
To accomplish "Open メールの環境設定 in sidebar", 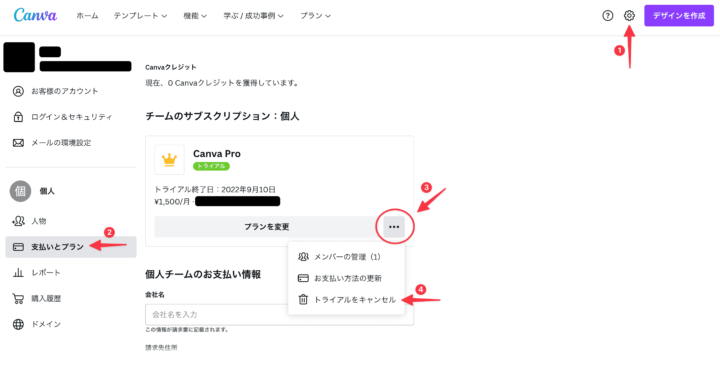I will coord(71,143).
